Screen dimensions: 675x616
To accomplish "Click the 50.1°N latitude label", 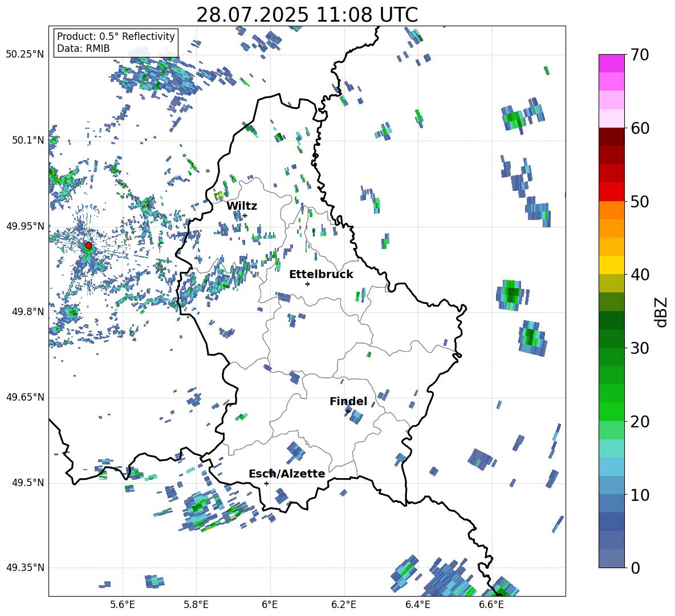I will coord(27,140).
